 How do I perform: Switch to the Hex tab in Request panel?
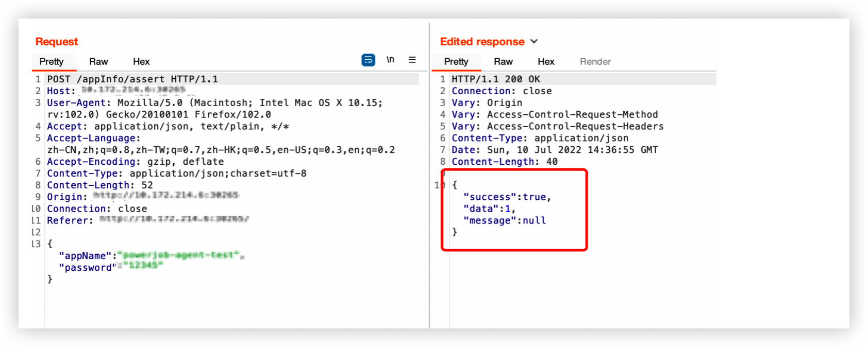click(141, 62)
